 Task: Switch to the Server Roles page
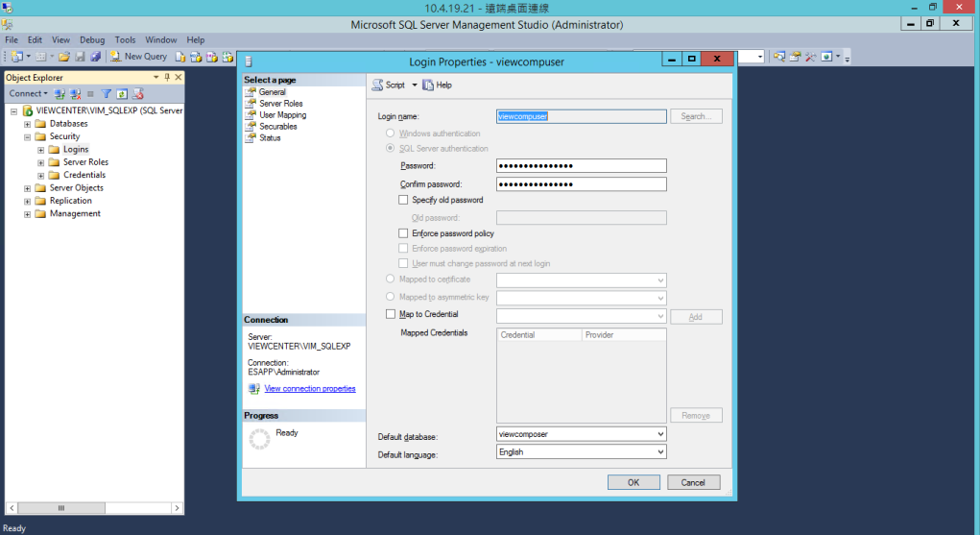click(x=280, y=104)
